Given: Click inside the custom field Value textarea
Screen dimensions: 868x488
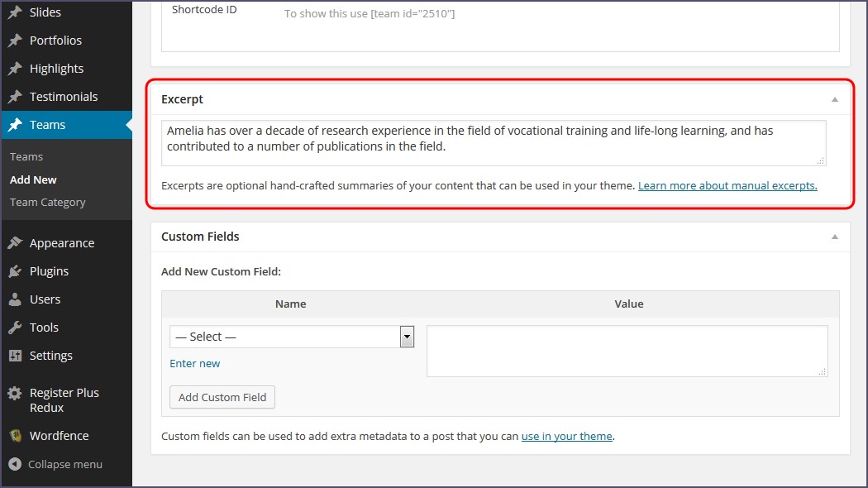Looking at the screenshot, I should (627, 351).
